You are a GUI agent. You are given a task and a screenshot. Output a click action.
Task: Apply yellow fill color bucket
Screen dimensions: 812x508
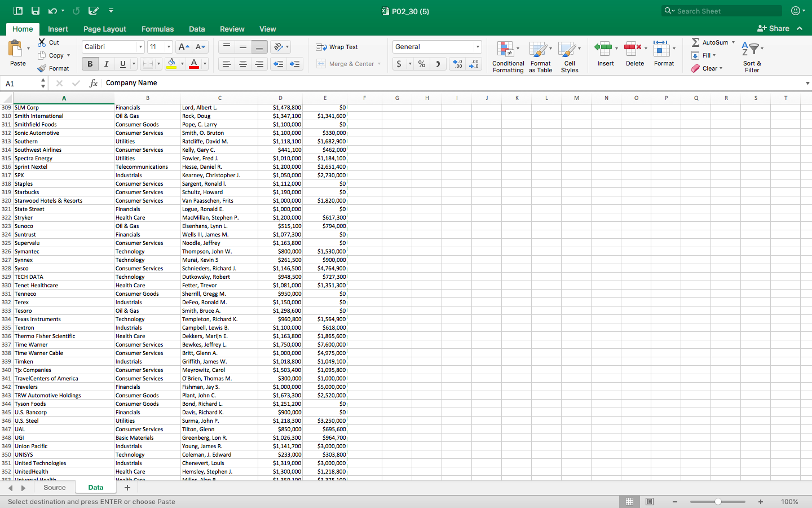pyautogui.click(x=171, y=64)
